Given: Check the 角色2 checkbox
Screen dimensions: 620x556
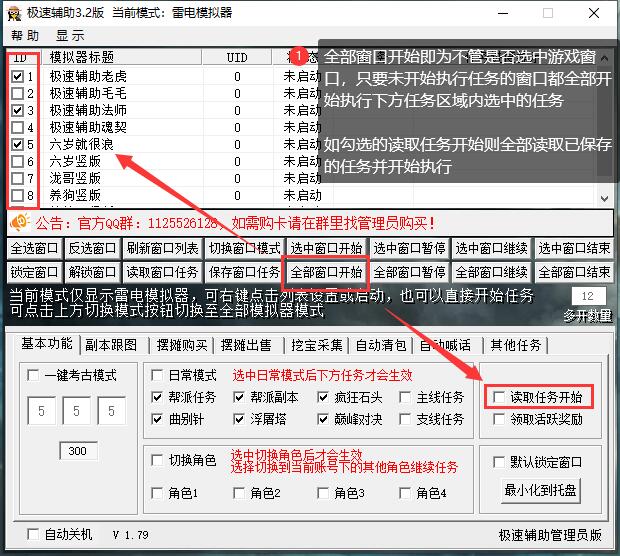Looking at the screenshot, I should point(239,493).
